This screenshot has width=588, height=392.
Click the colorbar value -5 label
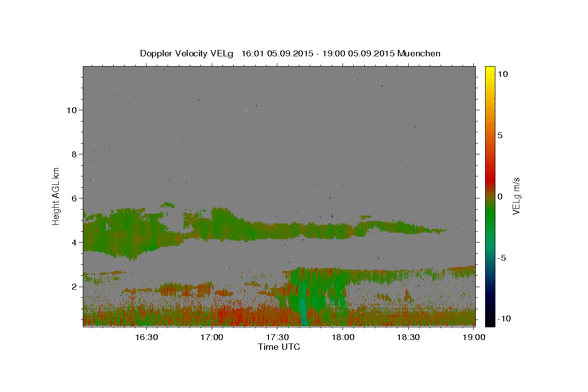click(x=502, y=258)
